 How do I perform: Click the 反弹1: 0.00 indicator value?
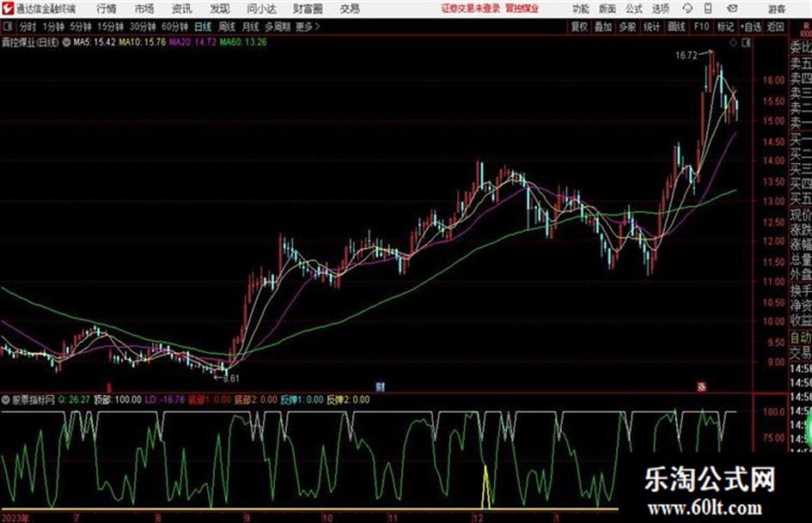(x=302, y=399)
